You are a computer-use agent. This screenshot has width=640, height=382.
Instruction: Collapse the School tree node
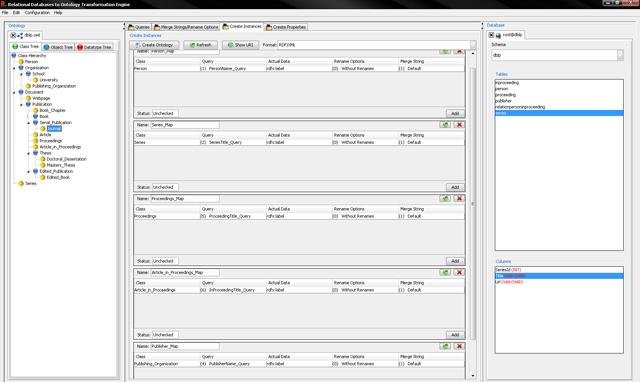coord(22,74)
